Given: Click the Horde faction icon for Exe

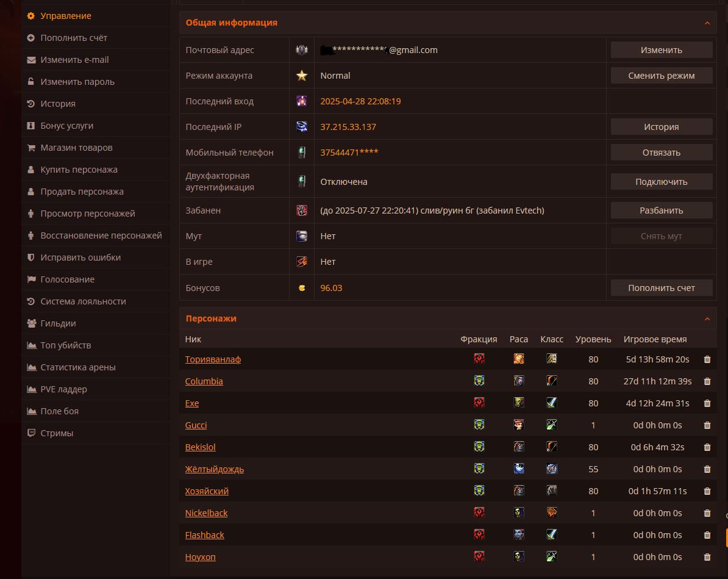Looking at the screenshot, I should pyautogui.click(x=479, y=403).
